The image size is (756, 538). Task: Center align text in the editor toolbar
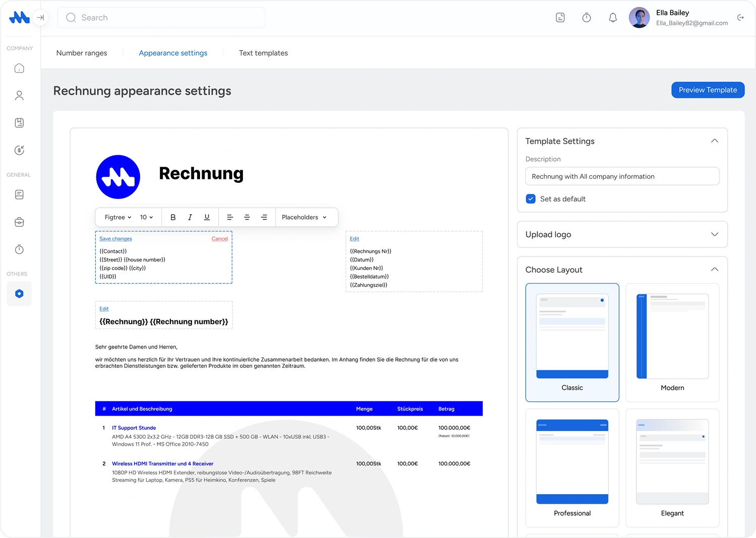click(247, 217)
